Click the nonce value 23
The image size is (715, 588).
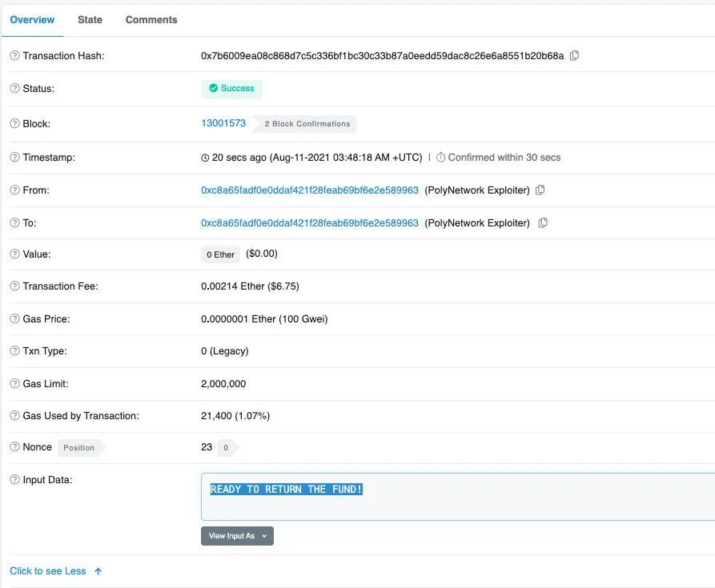tap(207, 447)
